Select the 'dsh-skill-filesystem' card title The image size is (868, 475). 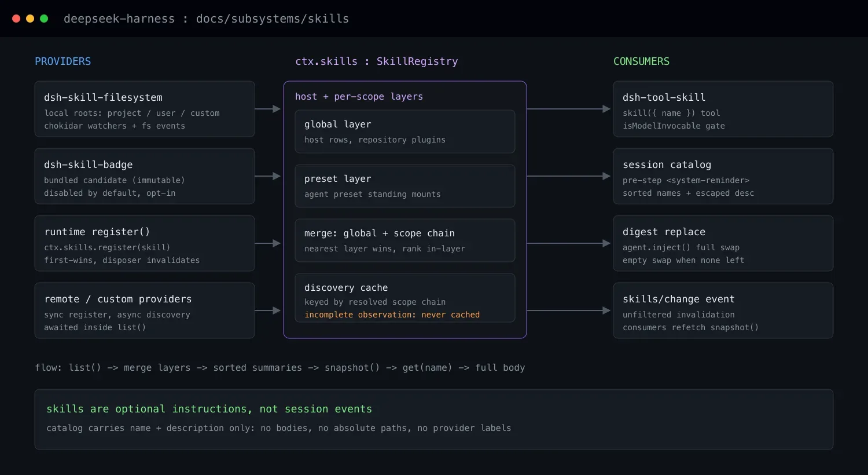pyautogui.click(x=103, y=97)
